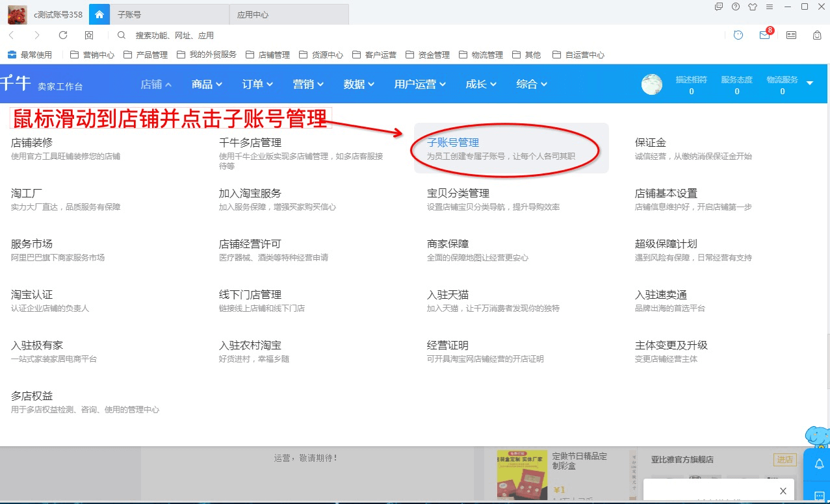Click the 进店 button for 亚比雅官方旗舰店
Image resolution: width=830 pixels, height=504 pixels.
tap(785, 460)
